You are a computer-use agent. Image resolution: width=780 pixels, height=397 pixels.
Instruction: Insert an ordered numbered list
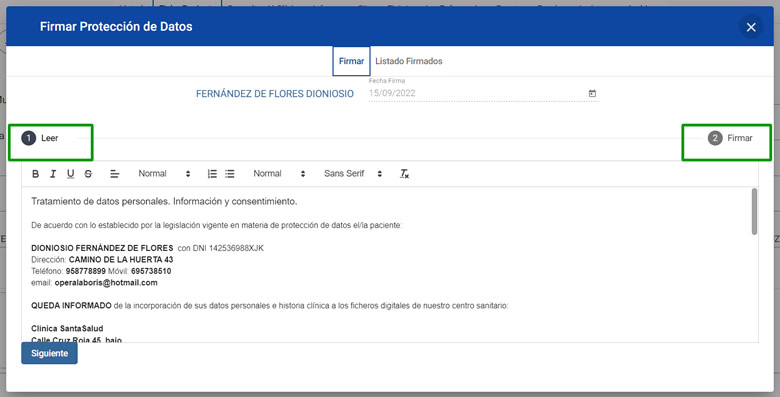[212, 174]
